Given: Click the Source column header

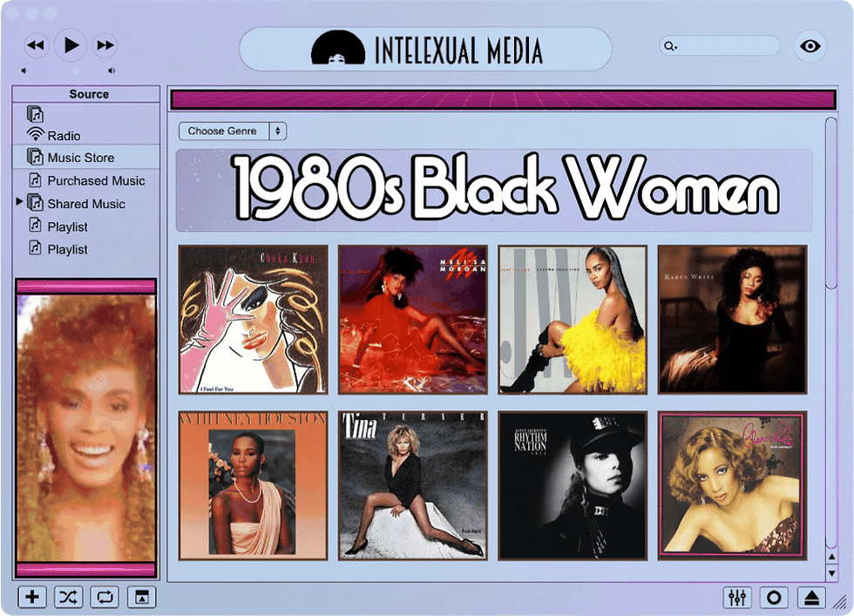Looking at the screenshot, I should click(x=86, y=94).
